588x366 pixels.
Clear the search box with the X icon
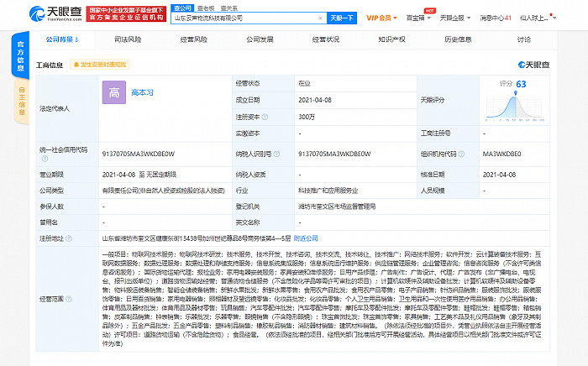(x=320, y=18)
